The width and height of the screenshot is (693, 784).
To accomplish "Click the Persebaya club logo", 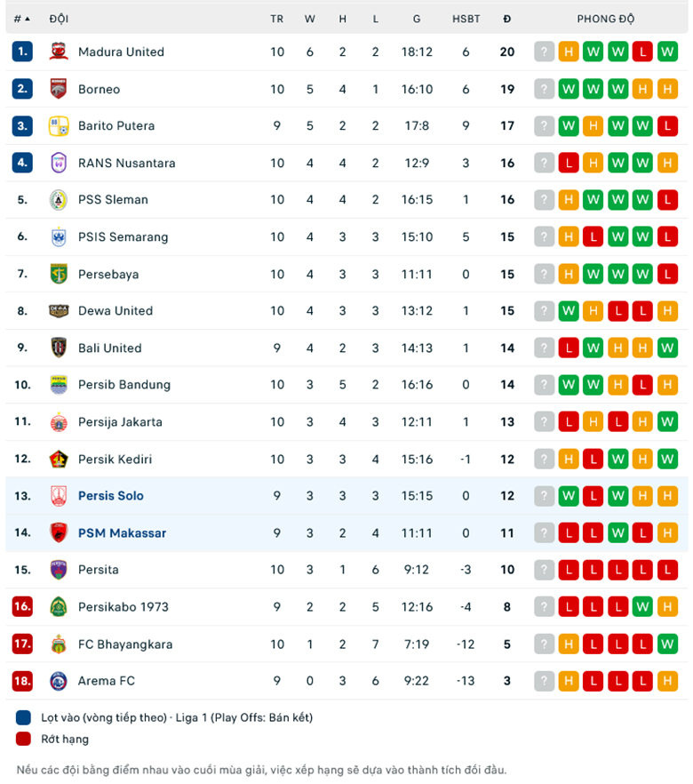I will [x=59, y=274].
